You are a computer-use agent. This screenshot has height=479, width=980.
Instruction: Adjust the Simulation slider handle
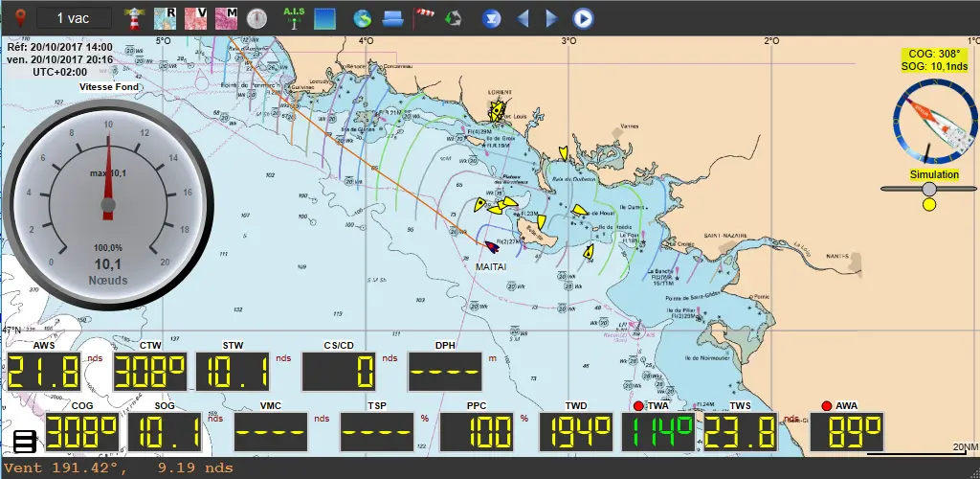pyautogui.click(x=929, y=188)
